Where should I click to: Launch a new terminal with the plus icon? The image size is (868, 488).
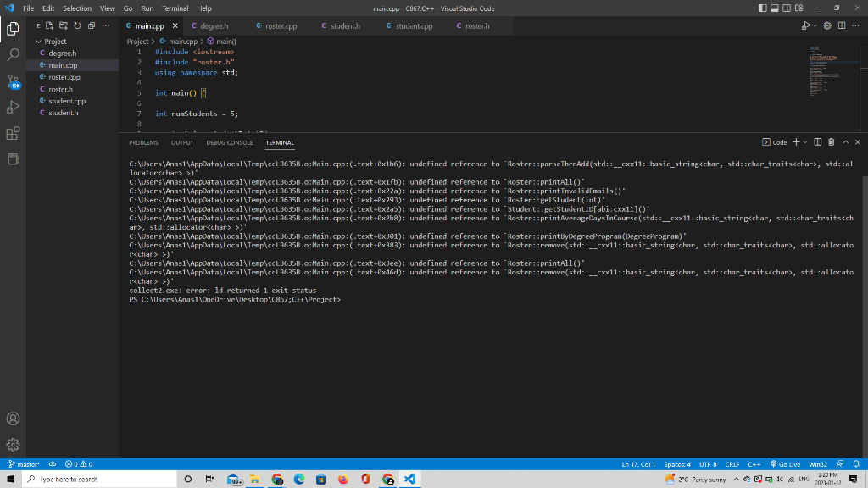coord(796,141)
